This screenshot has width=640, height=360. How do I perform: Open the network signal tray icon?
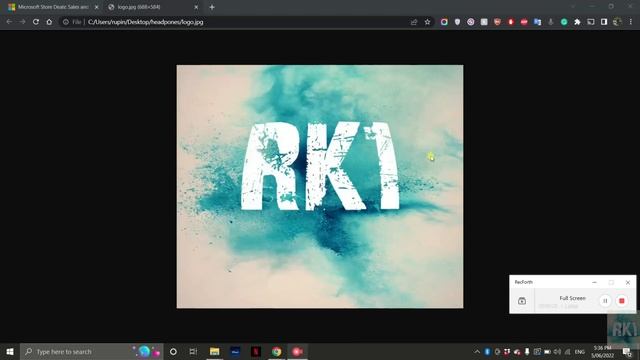pyautogui.click(x=567, y=351)
